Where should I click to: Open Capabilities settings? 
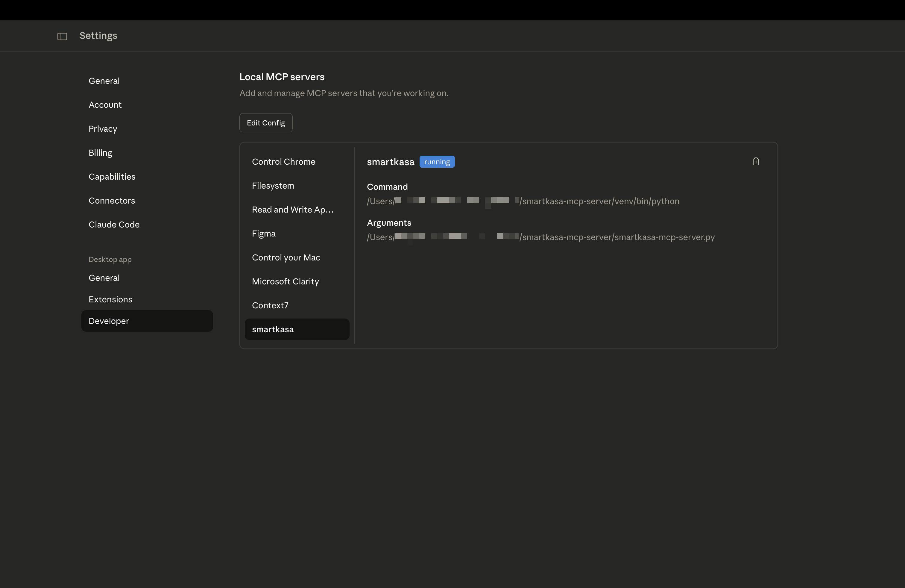tap(112, 177)
